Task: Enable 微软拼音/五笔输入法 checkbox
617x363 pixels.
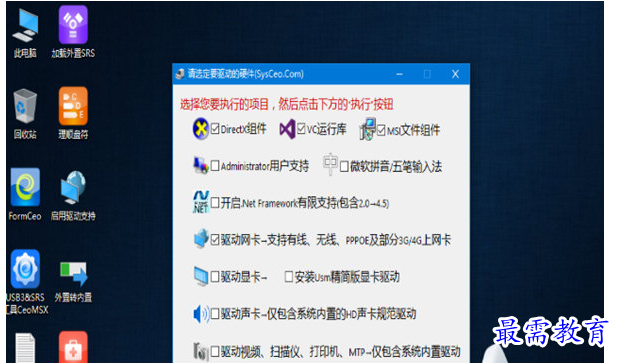Action: [344, 166]
